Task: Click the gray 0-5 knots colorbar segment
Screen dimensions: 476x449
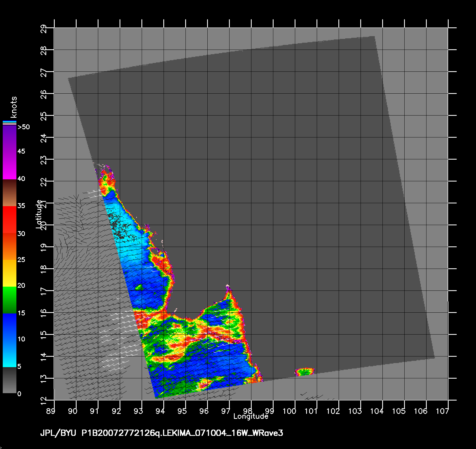Action: click(x=10, y=380)
